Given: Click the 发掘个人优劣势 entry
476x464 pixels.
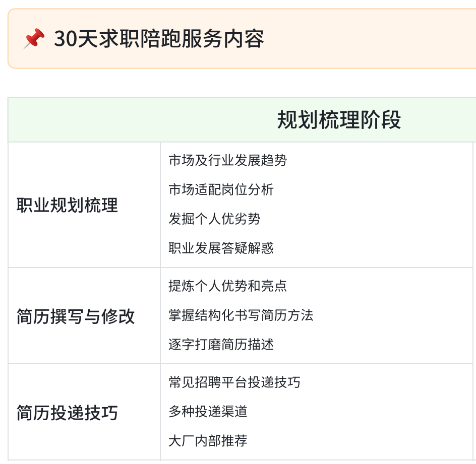Looking at the screenshot, I should tap(214, 219).
